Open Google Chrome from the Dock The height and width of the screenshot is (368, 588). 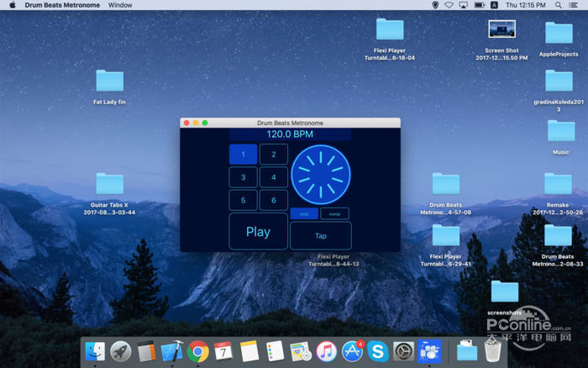(198, 351)
